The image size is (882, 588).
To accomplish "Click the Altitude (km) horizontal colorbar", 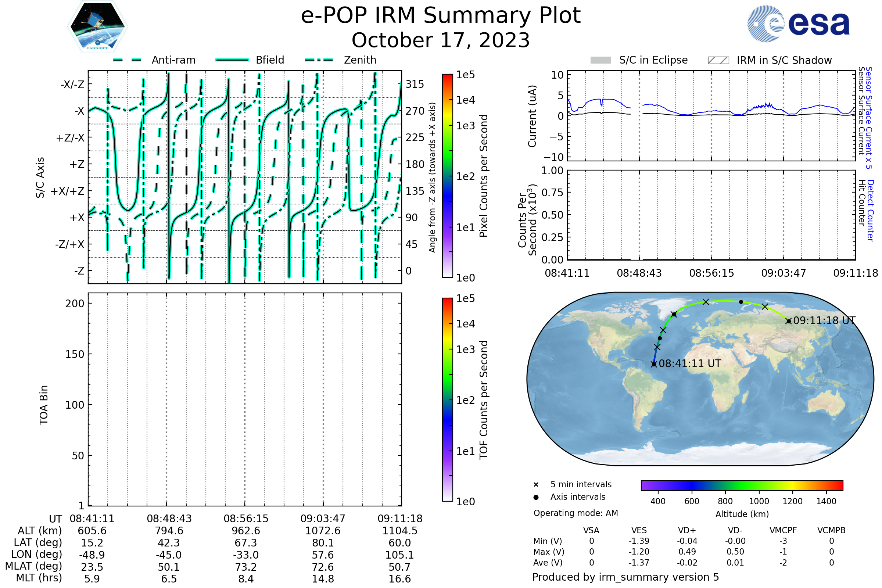I will 742,485.
